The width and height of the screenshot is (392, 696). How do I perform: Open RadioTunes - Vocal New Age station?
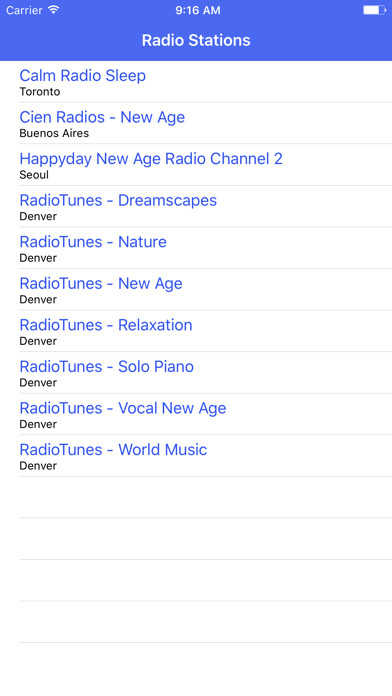[x=196, y=414]
